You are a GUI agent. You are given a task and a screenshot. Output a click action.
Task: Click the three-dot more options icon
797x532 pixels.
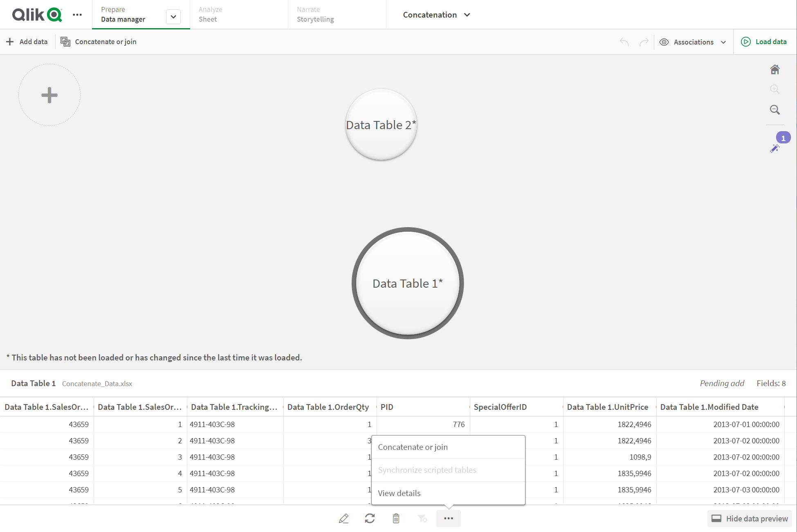click(449, 518)
